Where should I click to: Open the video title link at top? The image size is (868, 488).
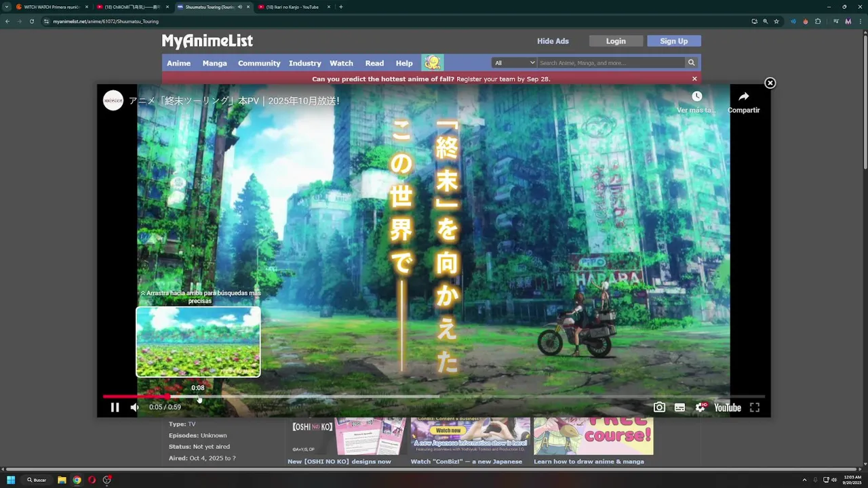pyautogui.click(x=234, y=100)
